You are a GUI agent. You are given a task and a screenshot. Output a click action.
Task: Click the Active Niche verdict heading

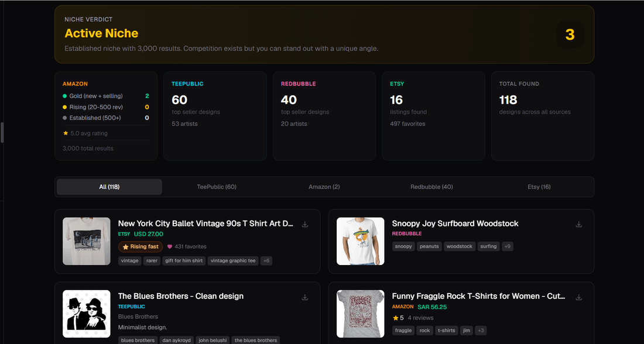click(101, 33)
